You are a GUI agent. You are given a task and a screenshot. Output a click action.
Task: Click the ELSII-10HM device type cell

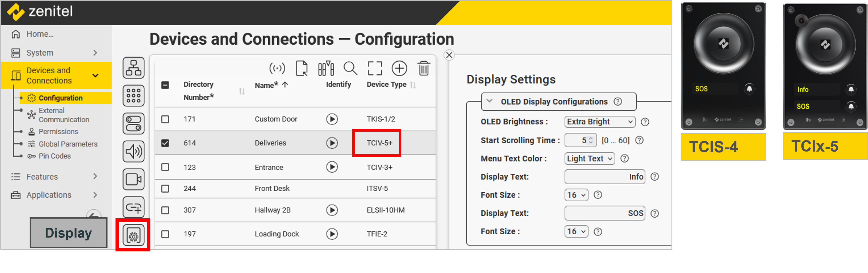click(x=386, y=210)
